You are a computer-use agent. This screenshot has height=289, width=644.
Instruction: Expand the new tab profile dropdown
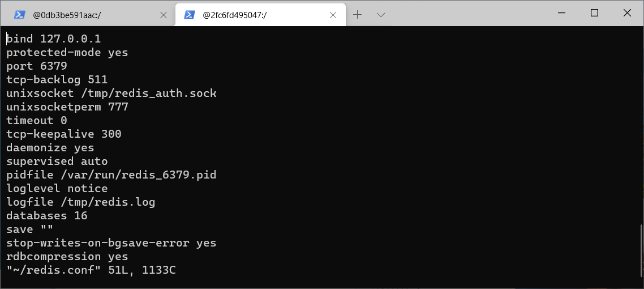(381, 15)
